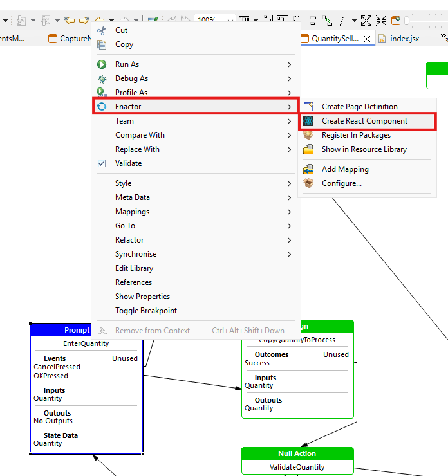
Task: Click the Debug As bug icon
Action: pyautogui.click(x=101, y=78)
